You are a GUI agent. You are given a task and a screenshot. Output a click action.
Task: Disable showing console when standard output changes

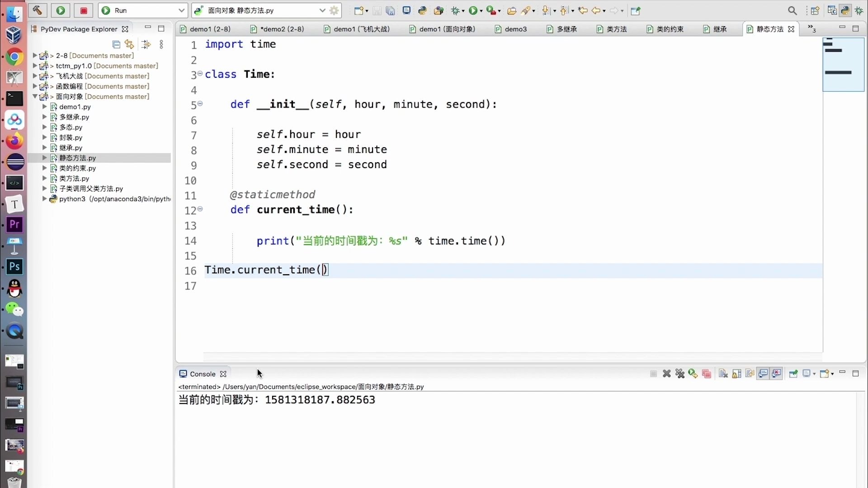(x=763, y=374)
